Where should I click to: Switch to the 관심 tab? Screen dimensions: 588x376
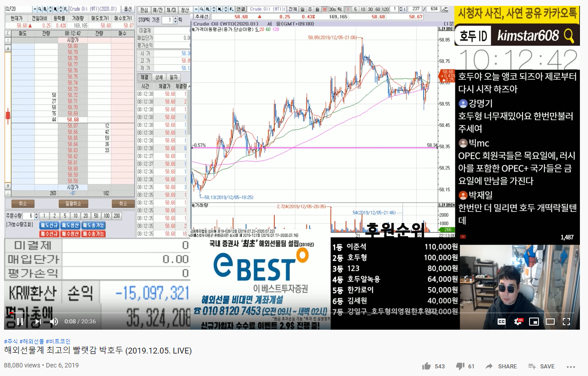[x=144, y=10]
